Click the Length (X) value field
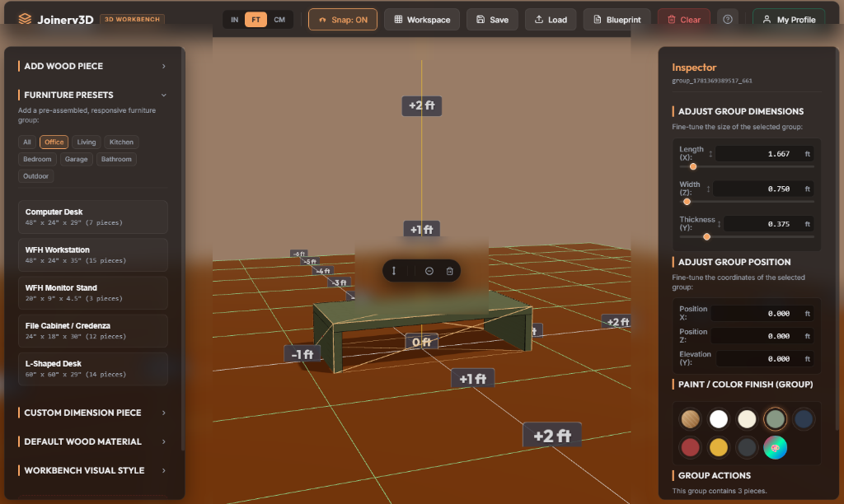Viewport: 844px width, 504px height. coord(764,154)
